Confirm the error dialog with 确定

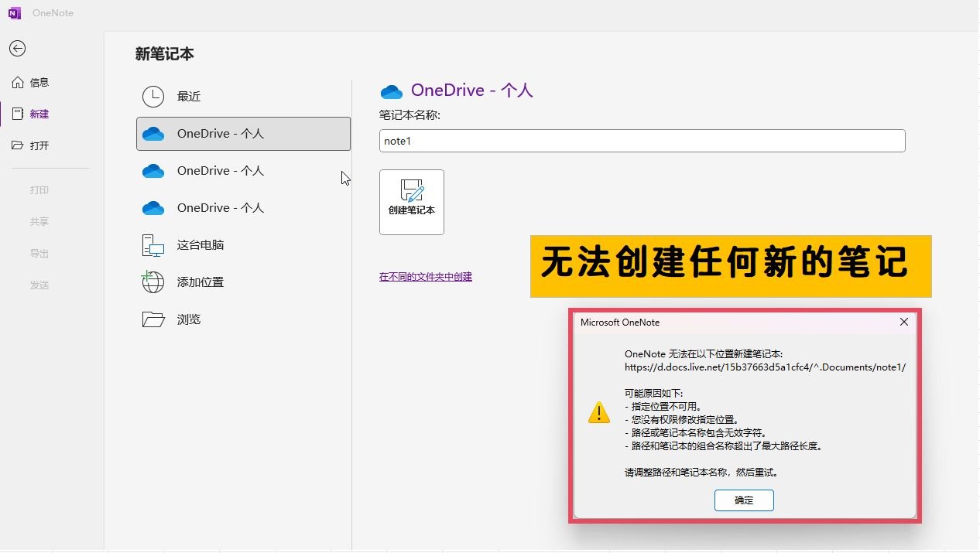744,500
